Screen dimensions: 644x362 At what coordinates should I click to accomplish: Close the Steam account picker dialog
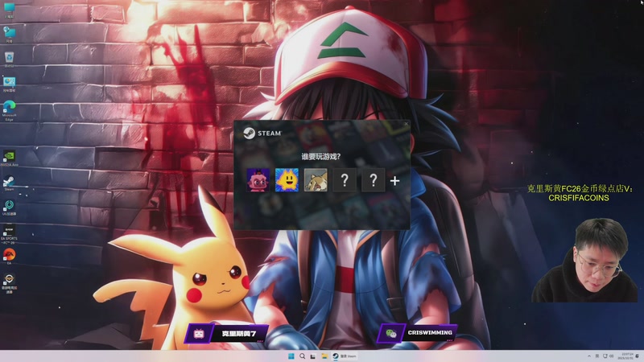(406, 124)
